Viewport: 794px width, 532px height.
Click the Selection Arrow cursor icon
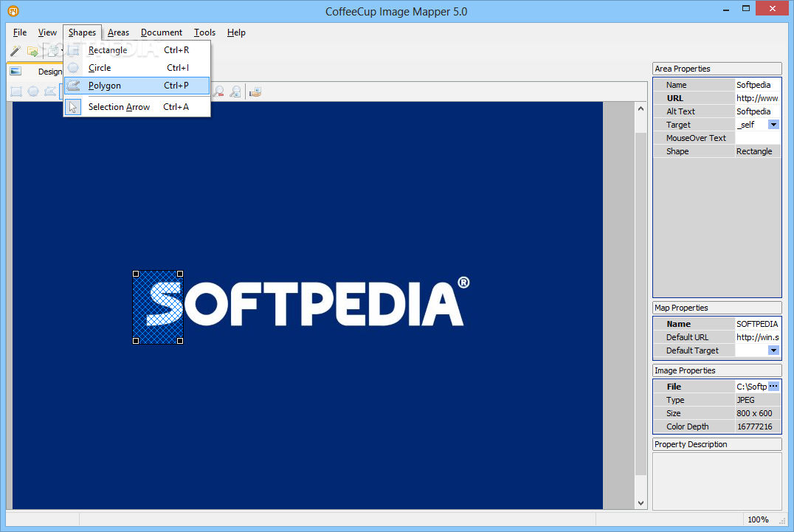[73, 107]
